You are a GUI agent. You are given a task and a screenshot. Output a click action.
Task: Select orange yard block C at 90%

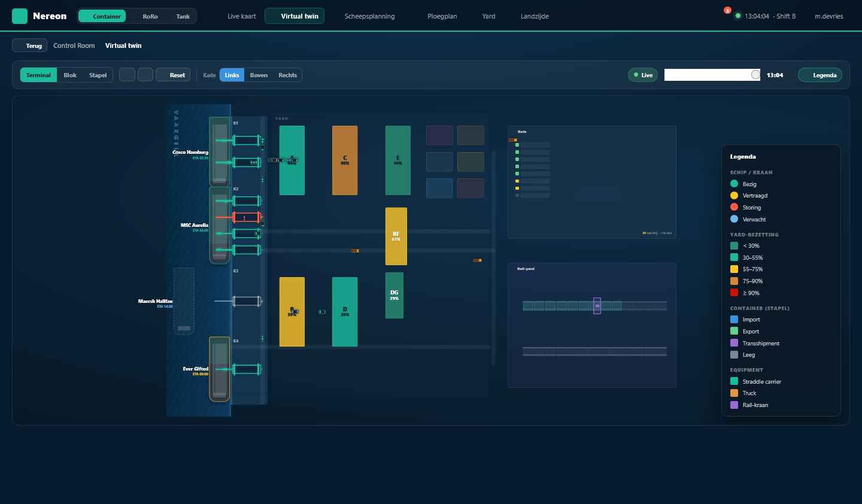[345, 160]
